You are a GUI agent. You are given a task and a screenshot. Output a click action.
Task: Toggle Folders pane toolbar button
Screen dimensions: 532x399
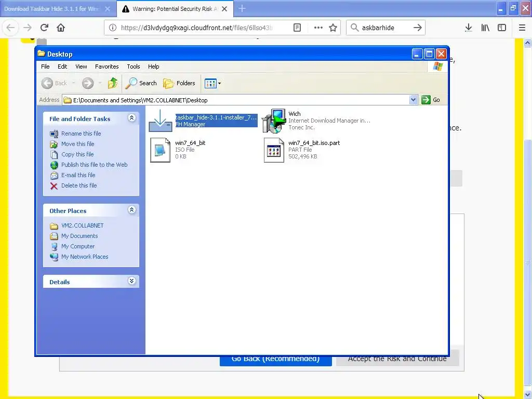point(179,83)
